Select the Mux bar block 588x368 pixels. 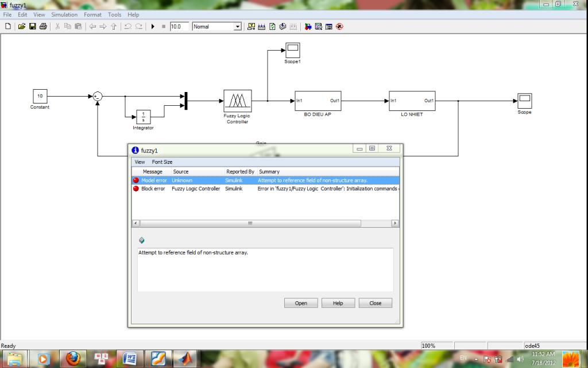point(186,101)
